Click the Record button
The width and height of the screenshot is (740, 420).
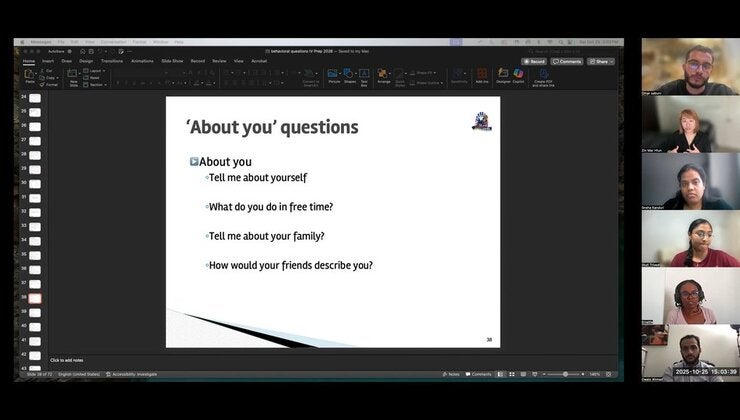click(x=534, y=61)
